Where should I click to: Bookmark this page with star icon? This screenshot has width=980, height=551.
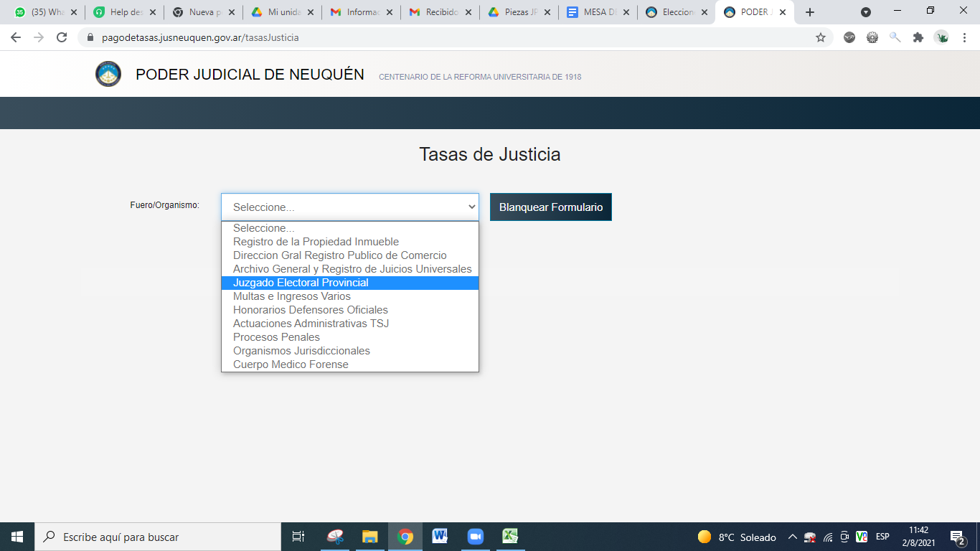click(821, 37)
